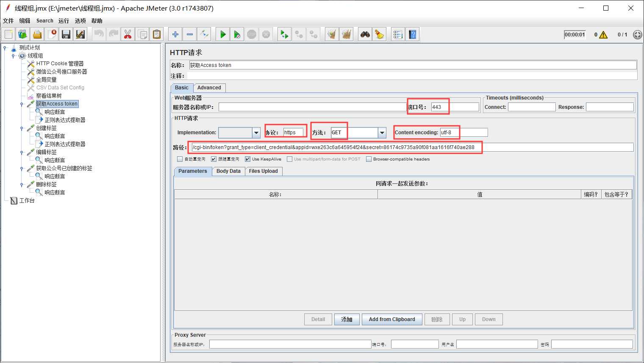This screenshot has width=644, height=363.
Task: Enable the 自动重定向 checkbox
Action: coord(180,159)
